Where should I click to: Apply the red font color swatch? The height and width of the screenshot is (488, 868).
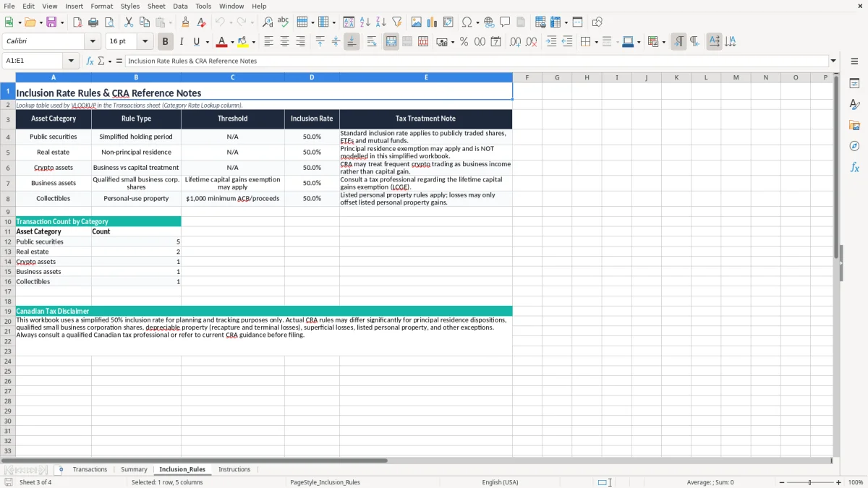tap(223, 42)
